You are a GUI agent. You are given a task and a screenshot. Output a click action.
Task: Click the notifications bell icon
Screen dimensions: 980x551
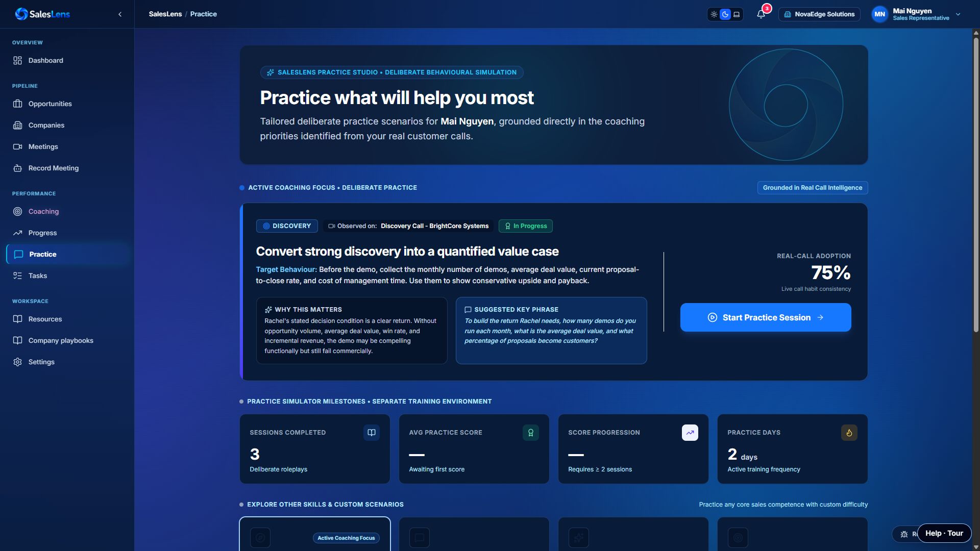point(761,14)
